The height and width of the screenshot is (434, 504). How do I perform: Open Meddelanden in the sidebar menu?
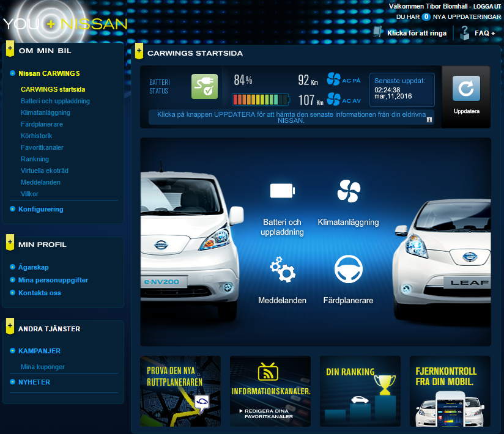[40, 182]
